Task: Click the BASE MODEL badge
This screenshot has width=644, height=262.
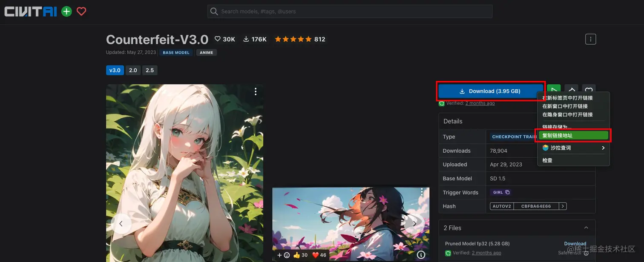Action: tap(177, 53)
